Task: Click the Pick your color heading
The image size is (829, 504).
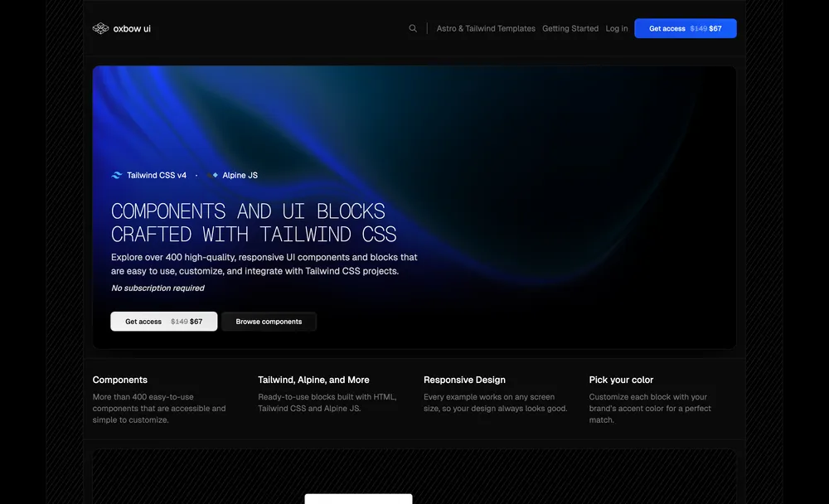Action: (x=622, y=380)
